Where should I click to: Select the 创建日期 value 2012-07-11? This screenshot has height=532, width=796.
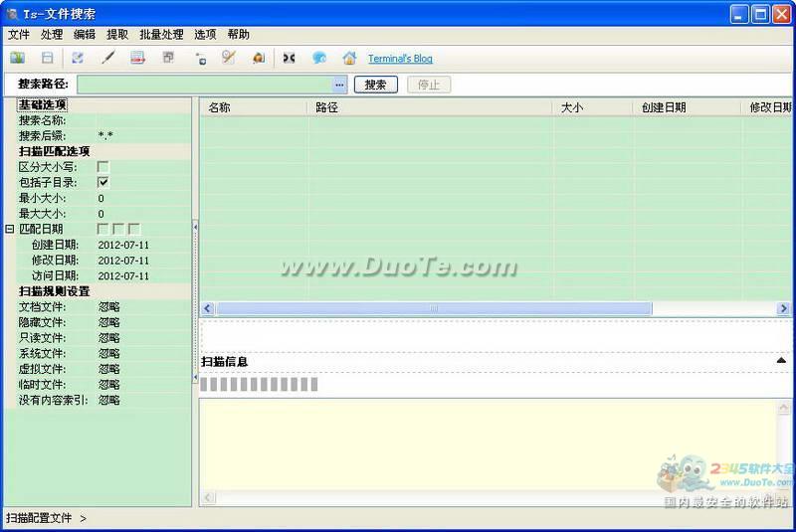123,245
